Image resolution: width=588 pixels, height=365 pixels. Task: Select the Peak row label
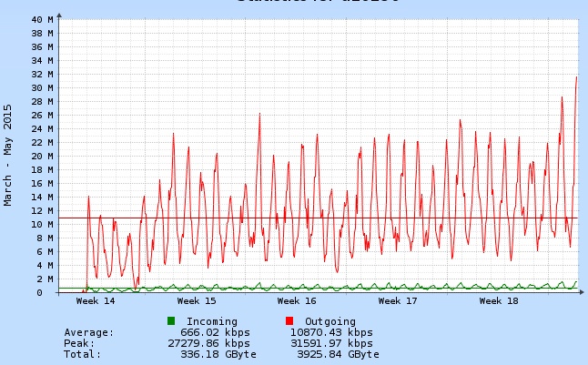tap(80, 343)
